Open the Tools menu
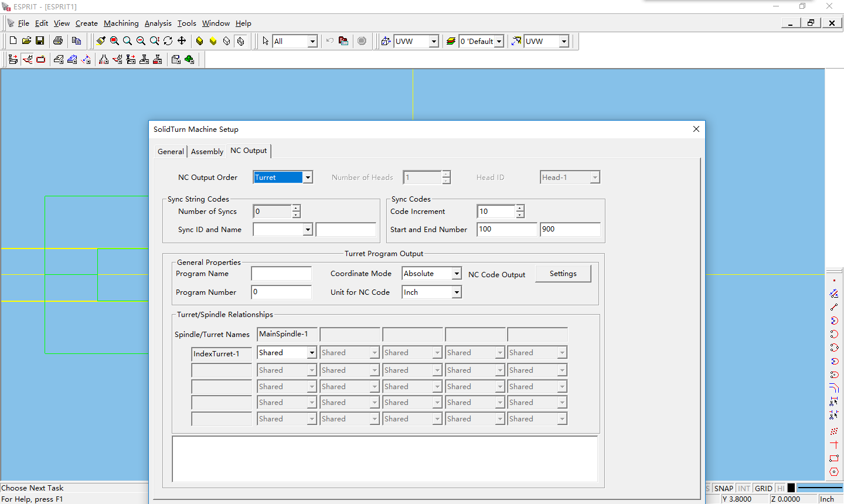The width and height of the screenshot is (844, 504). point(187,23)
